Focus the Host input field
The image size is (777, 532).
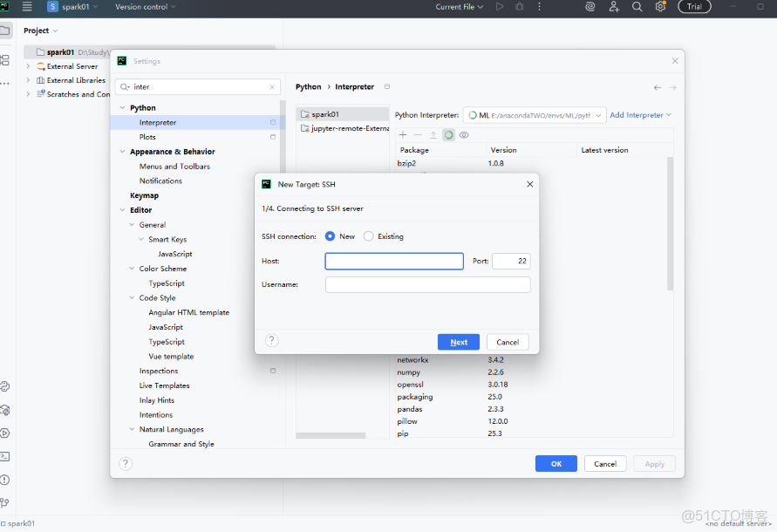[x=394, y=262]
